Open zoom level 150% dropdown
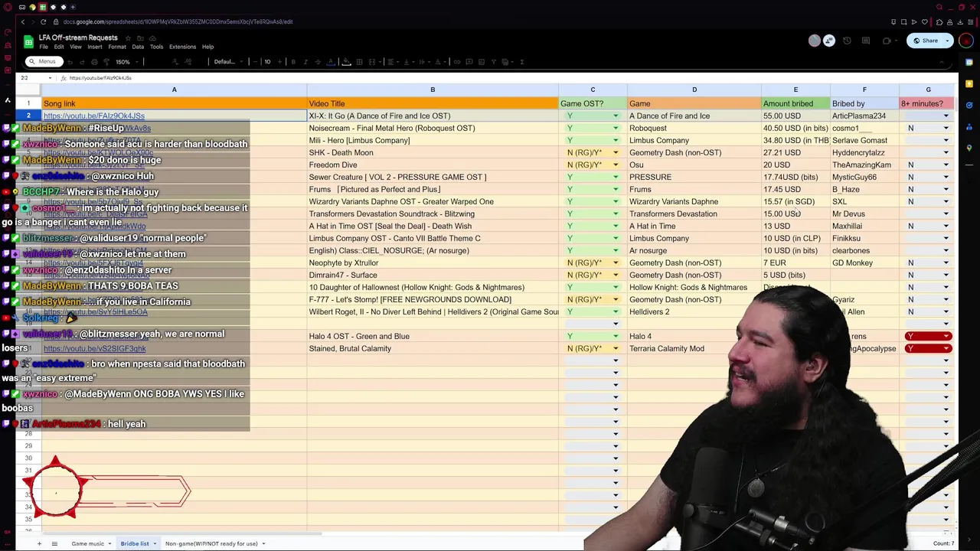This screenshot has height=551, width=980. coord(126,62)
